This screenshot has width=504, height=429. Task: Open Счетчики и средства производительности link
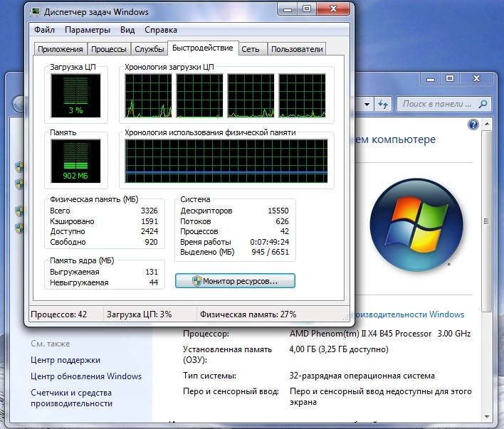pos(71,398)
